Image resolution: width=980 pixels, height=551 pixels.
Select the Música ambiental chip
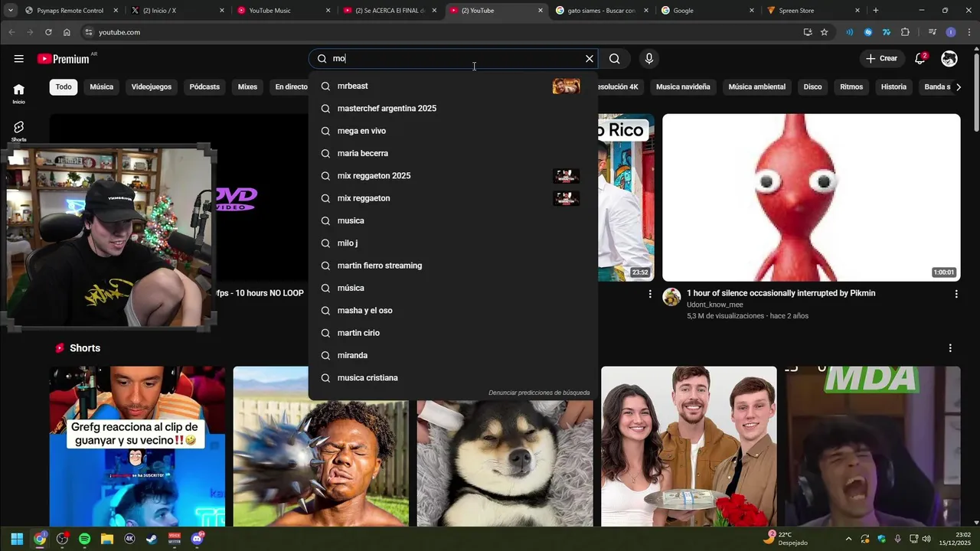[x=756, y=86]
